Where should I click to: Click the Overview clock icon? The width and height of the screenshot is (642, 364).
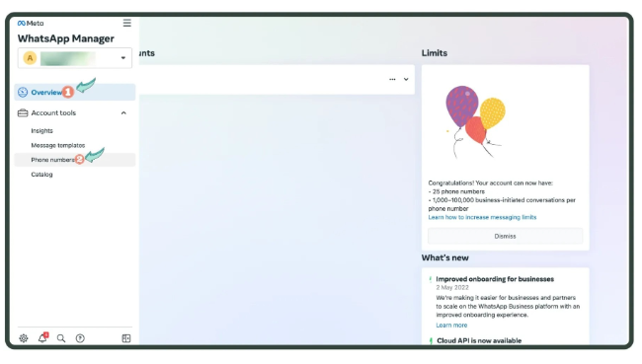pos(23,93)
